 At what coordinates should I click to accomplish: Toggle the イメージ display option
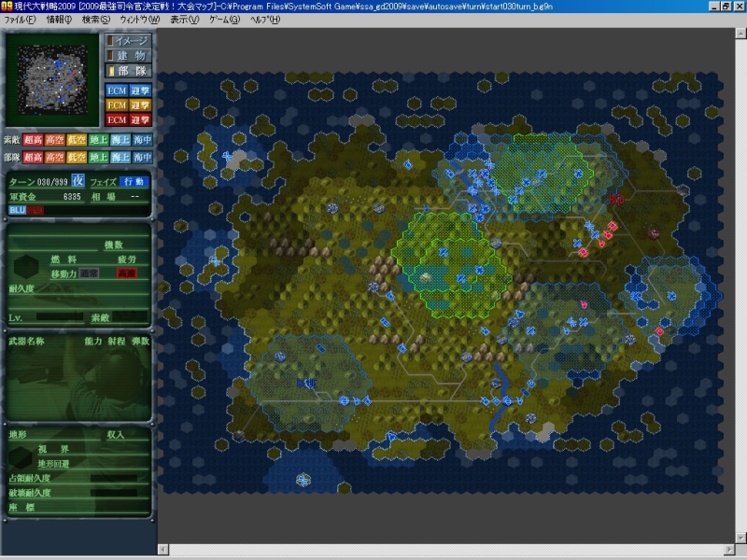point(128,41)
